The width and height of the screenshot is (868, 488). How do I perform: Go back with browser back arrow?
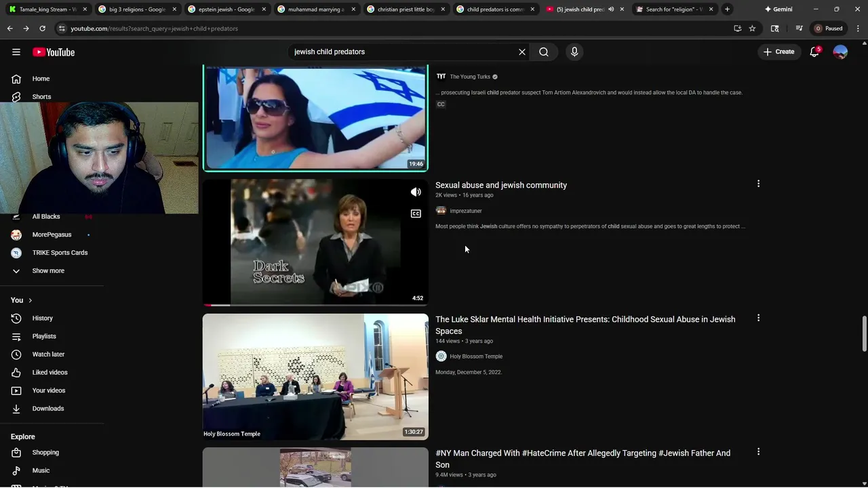[9, 28]
